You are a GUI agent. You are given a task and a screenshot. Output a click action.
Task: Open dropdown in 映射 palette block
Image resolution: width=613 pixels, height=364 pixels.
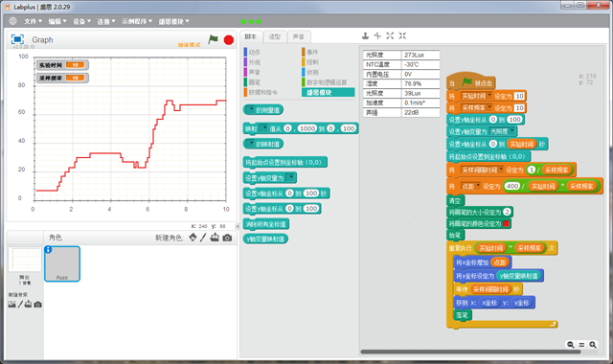[264, 128]
